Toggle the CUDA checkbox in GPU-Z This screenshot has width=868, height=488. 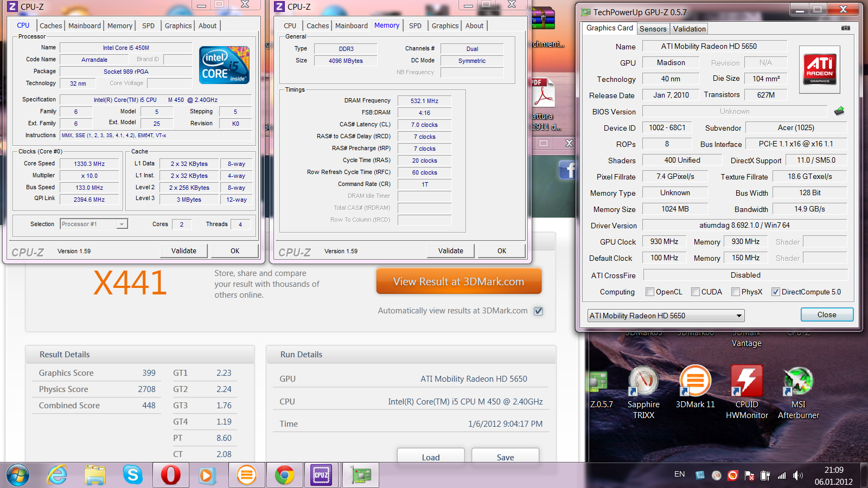click(x=695, y=292)
